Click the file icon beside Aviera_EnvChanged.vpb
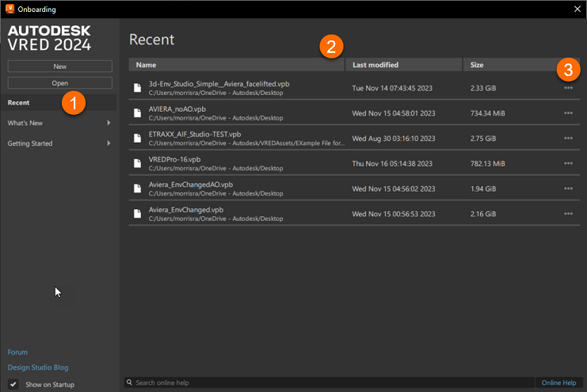This screenshot has width=587, height=392. point(137,213)
